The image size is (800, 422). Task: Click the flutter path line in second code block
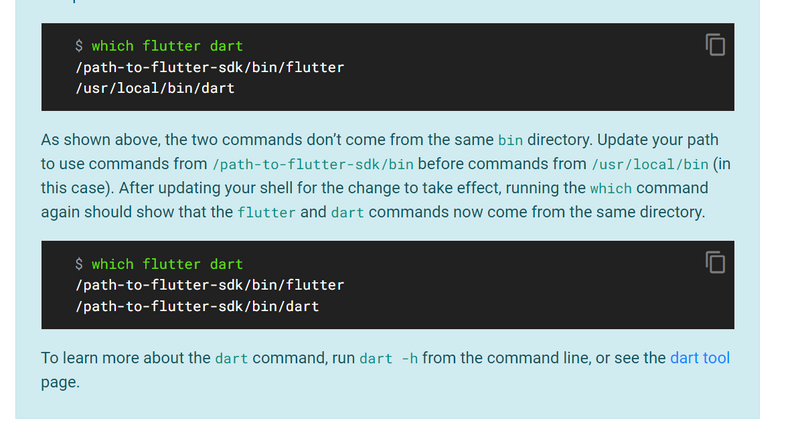(x=210, y=285)
